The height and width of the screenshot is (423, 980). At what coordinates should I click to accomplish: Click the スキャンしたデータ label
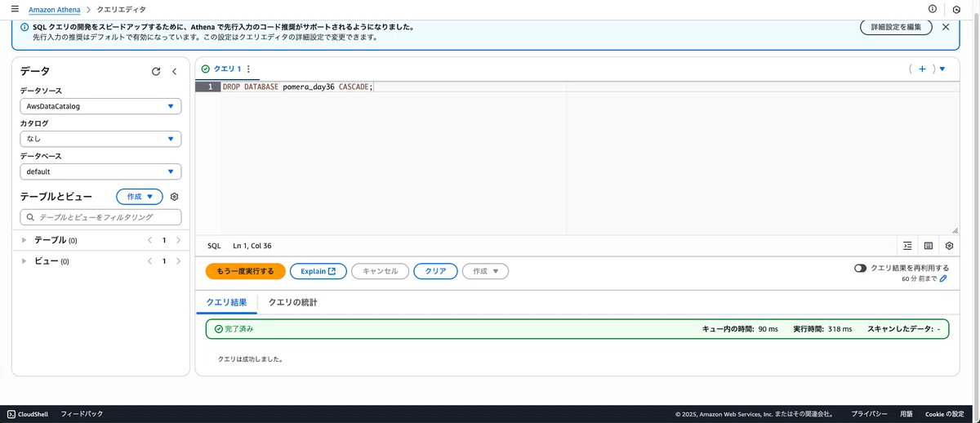(900, 329)
